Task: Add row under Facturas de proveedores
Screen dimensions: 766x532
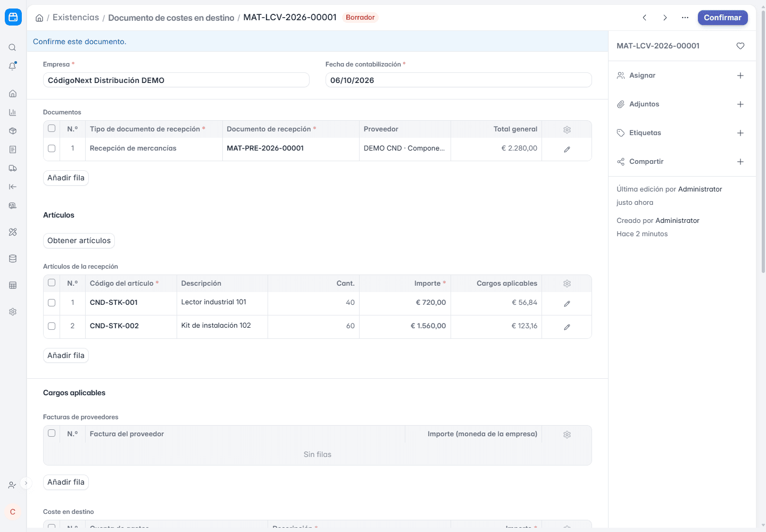Action: click(x=66, y=482)
